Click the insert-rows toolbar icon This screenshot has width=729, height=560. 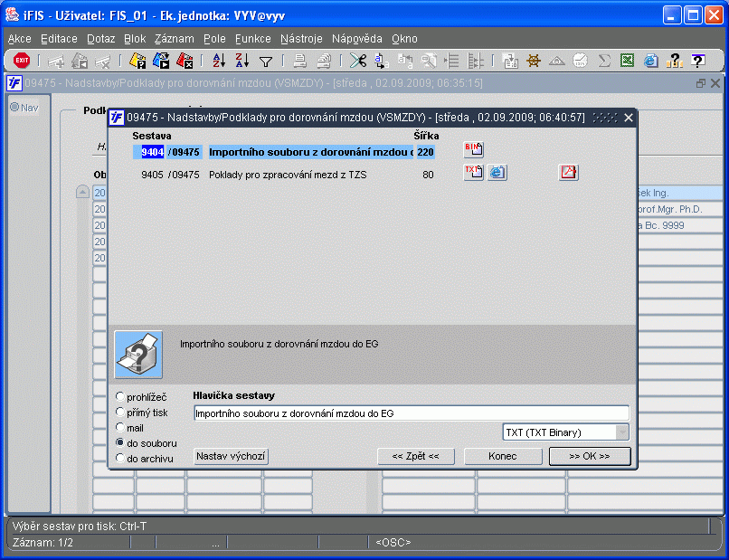[451, 61]
